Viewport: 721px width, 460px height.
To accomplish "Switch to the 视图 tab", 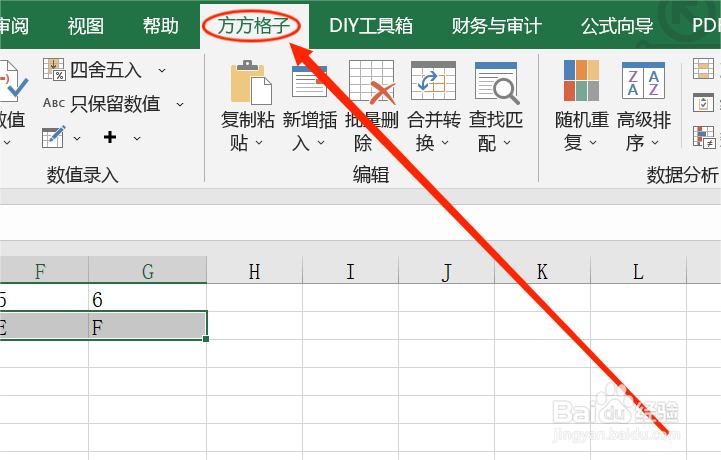I will point(86,26).
